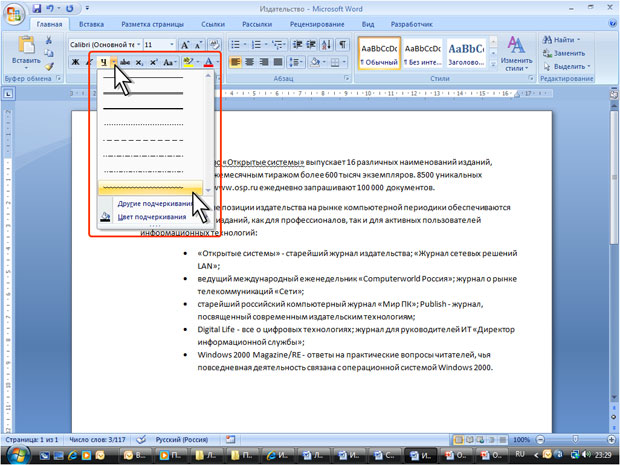The image size is (620, 465).
Task: Toggle left alignment button
Action: [x=235, y=62]
